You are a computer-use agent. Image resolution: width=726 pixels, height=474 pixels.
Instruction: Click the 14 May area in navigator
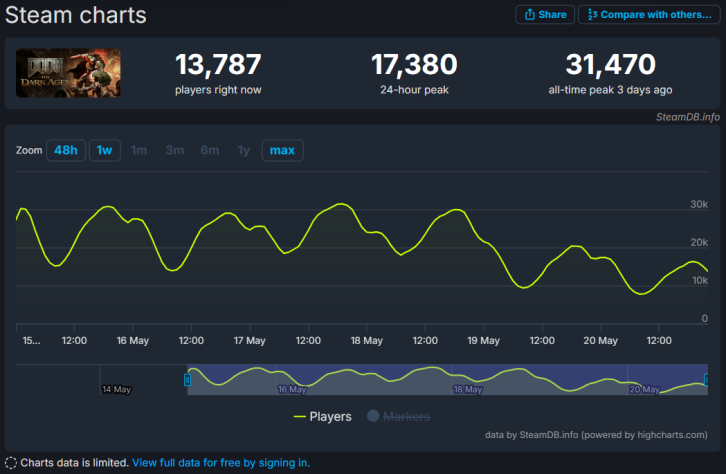click(116, 389)
